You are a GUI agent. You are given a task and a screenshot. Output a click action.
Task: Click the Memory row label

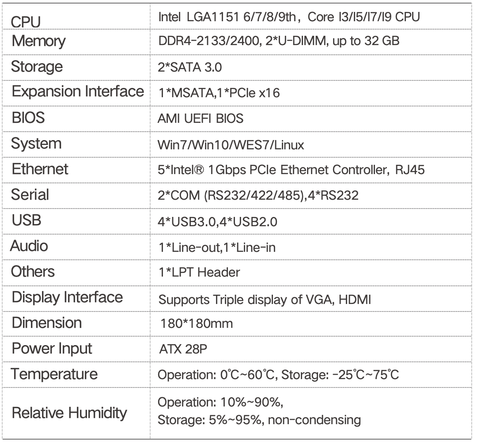38,41
